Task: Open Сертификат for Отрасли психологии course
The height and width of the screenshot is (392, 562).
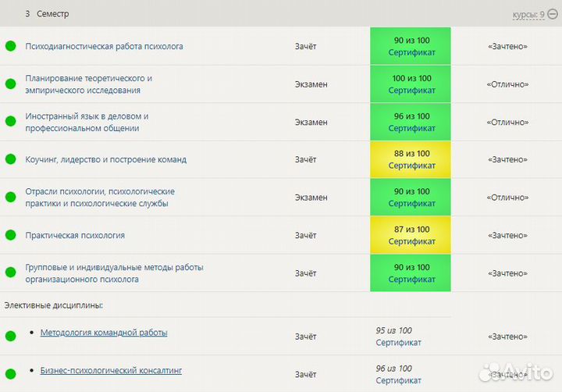Action: coord(412,203)
